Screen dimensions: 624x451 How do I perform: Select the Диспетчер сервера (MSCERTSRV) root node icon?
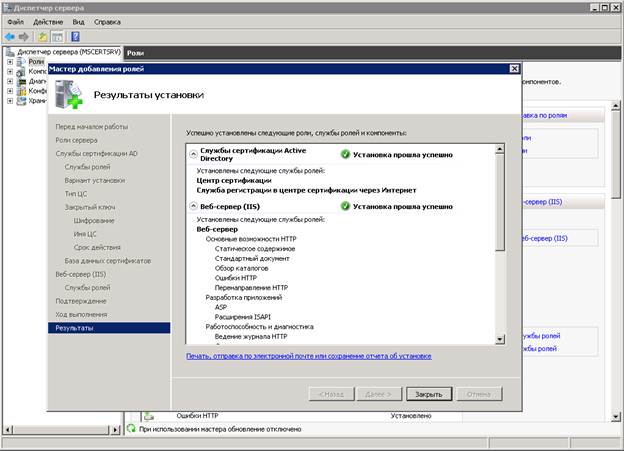click(x=10, y=52)
